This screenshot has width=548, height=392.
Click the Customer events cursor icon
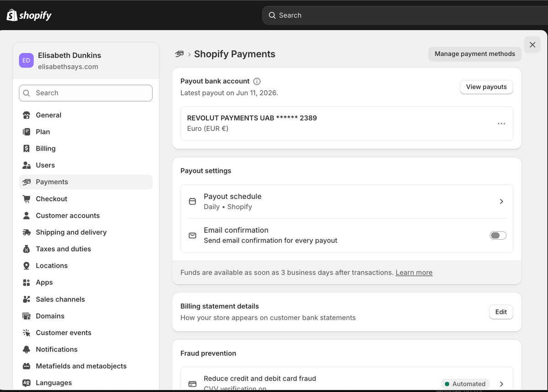[x=26, y=333]
